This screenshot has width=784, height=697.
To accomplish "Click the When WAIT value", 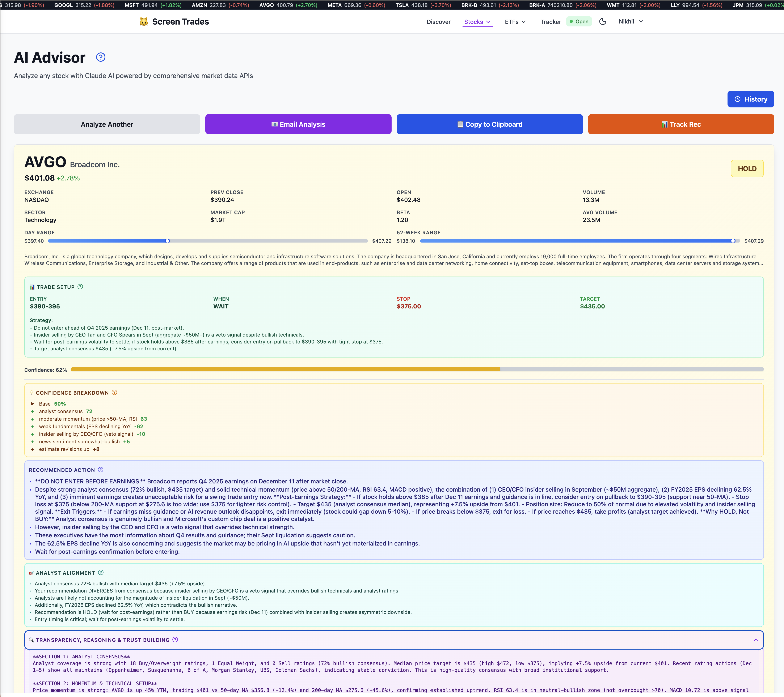I will click(x=221, y=306).
